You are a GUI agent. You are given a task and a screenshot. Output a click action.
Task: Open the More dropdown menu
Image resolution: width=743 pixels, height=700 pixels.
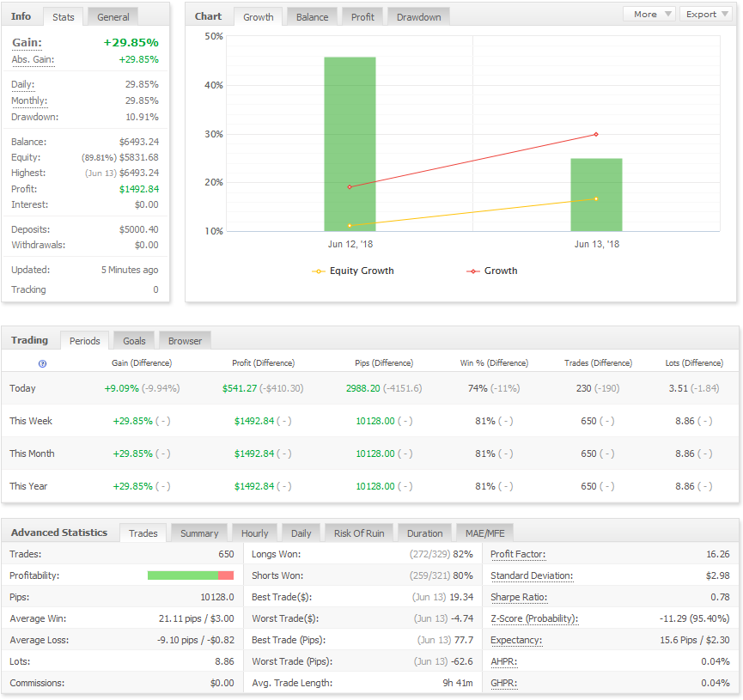(649, 15)
